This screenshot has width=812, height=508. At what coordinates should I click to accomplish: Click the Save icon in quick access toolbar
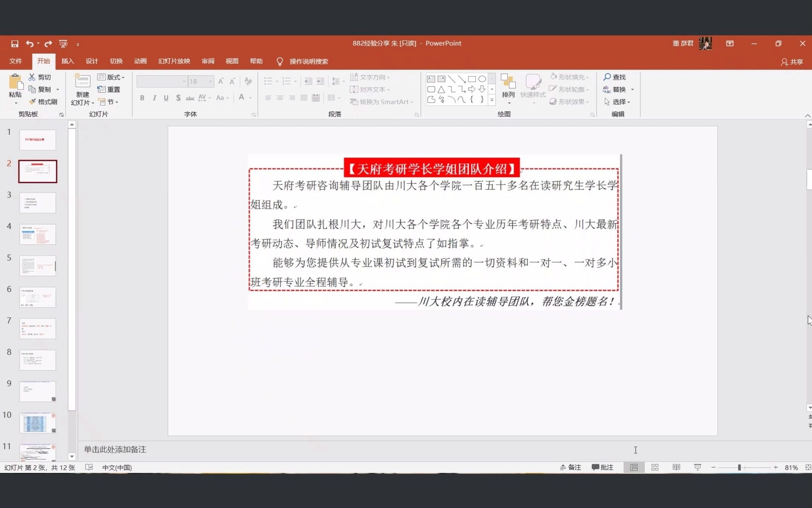tap(15, 44)
